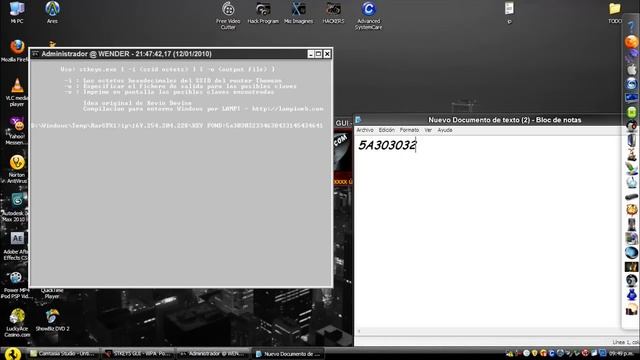Launch VLC media player shortcut

(x=17, y=92)
